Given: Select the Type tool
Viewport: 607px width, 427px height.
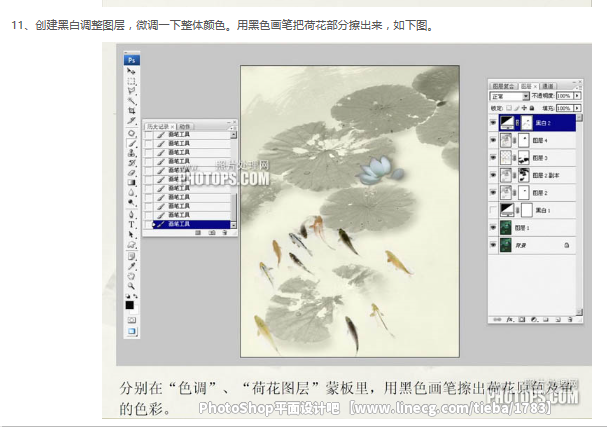Looking at the screenshot, I should point(131,225).
